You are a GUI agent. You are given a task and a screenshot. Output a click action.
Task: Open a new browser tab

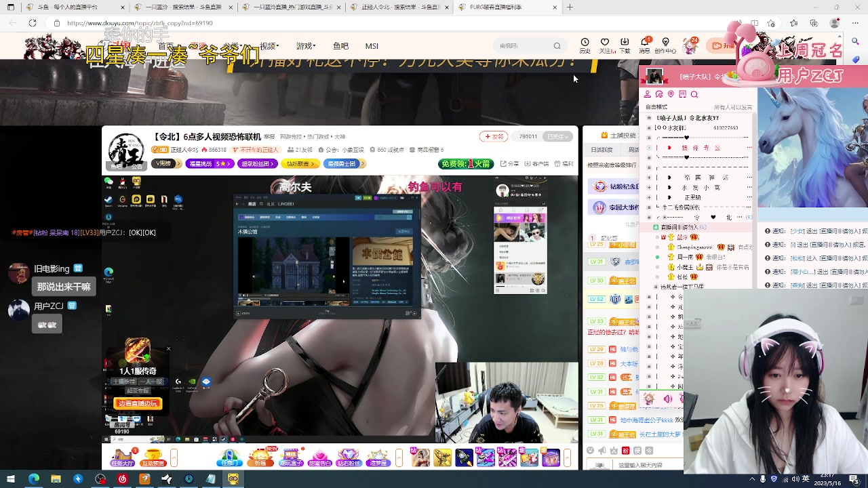click(570, 7)
